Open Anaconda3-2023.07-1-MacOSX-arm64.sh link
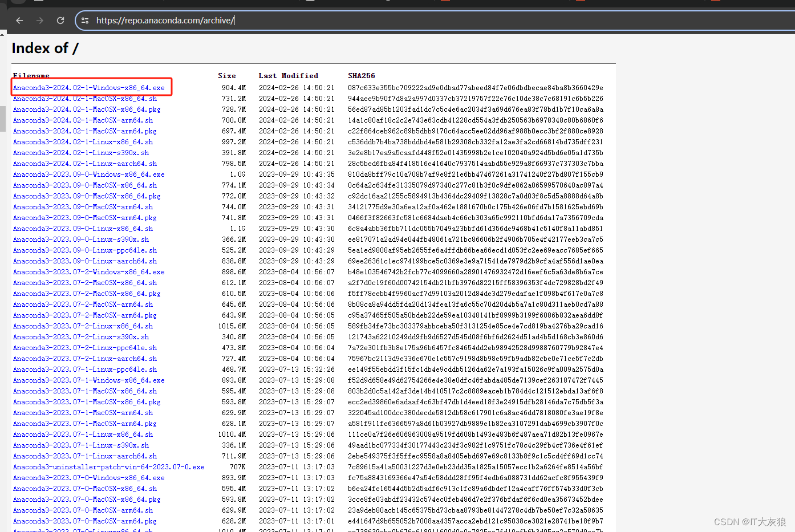 [x=83, y=413]
